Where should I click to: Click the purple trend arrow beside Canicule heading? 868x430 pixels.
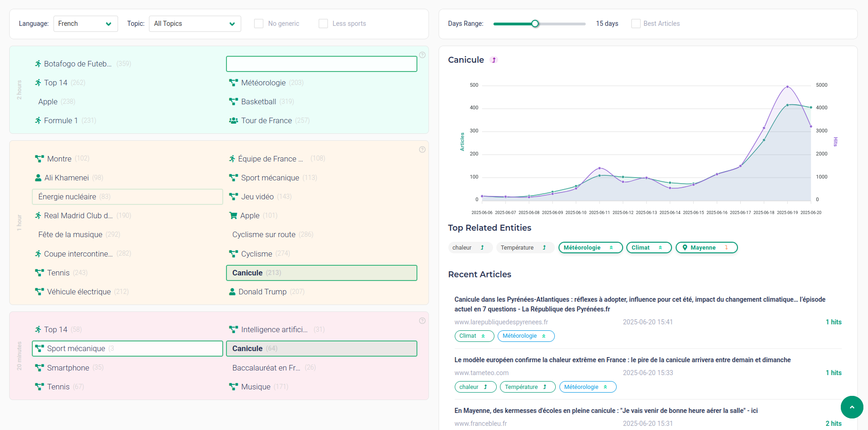click(493, 60)
